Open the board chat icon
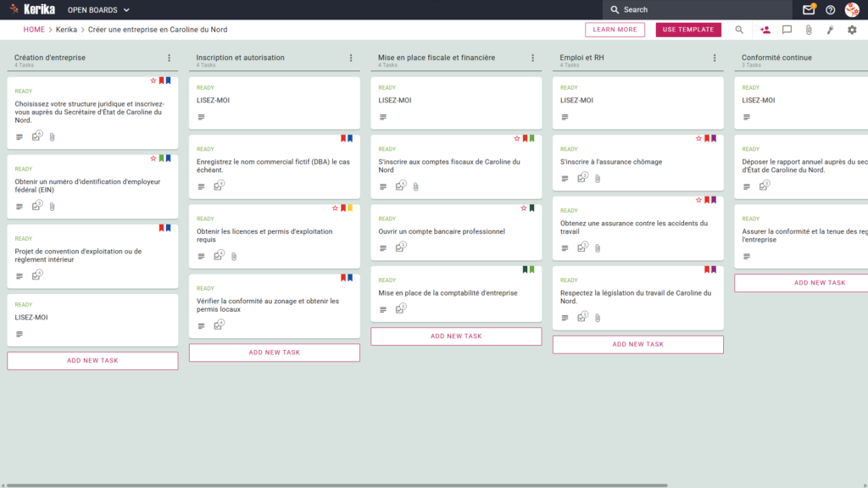 click(x=787, y=30)
